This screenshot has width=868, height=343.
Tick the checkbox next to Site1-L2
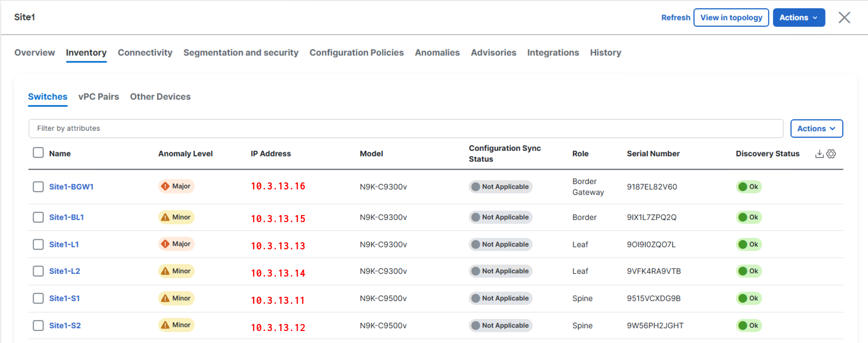38,271
